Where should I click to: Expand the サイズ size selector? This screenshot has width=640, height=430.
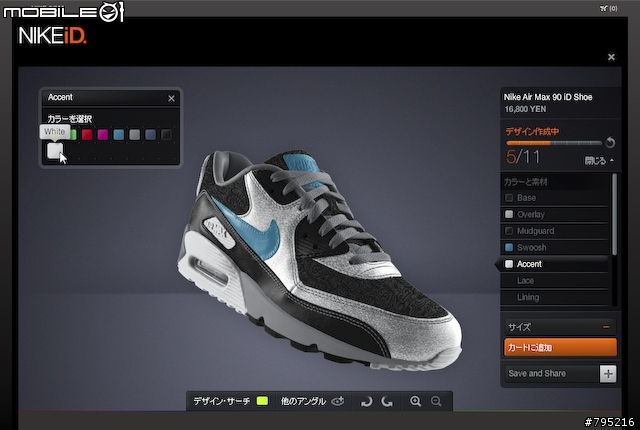pyautogui.click(x=560, y=327)
